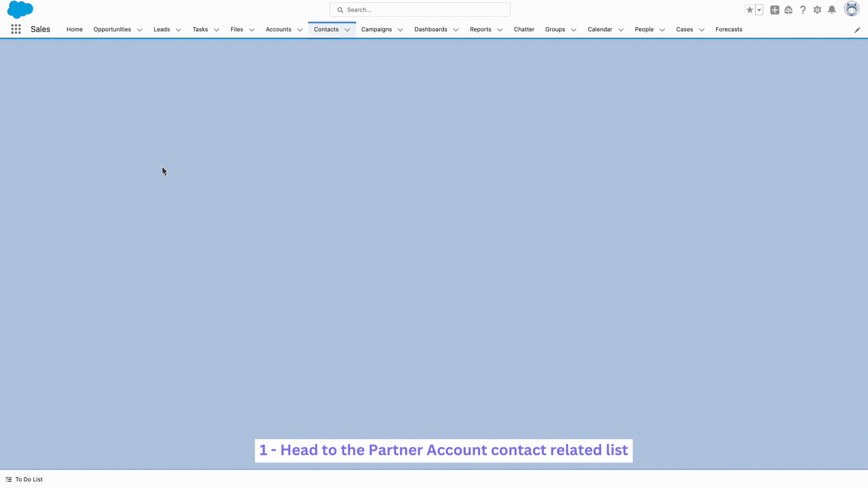Toggle the Contacts navigation dropdown
This screenshot has height=488, width=868.
tap(348, 29)
